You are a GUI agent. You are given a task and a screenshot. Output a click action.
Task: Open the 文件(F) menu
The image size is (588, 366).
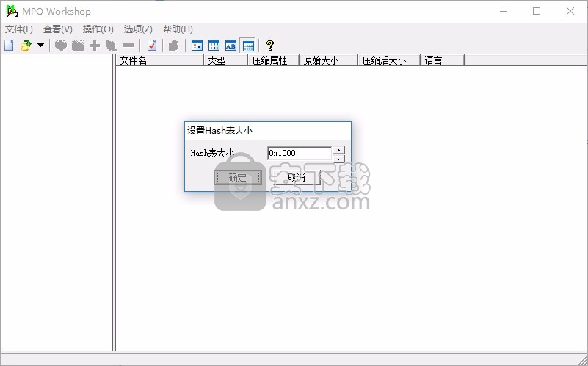19,29
